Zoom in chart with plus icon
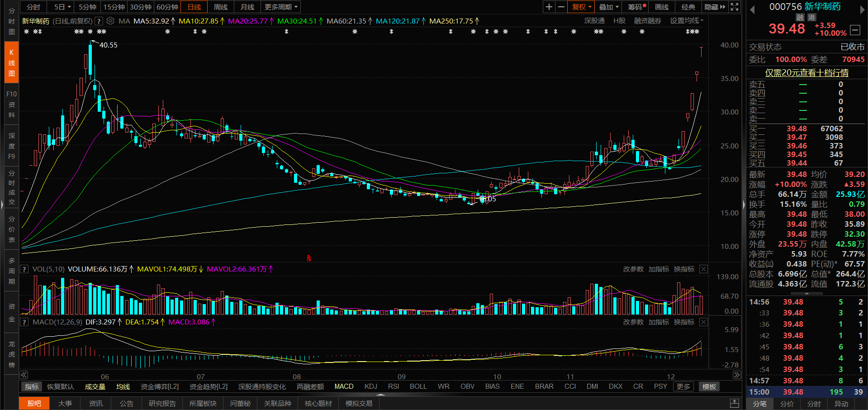The width and height of the screenshot is (868, 410). (549, 7)
